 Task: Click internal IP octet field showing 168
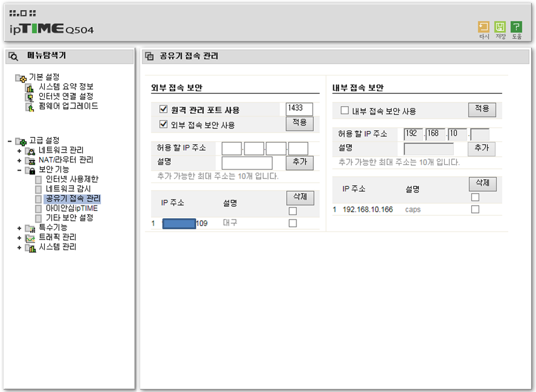pyautogui.click(x=436, y=134)
